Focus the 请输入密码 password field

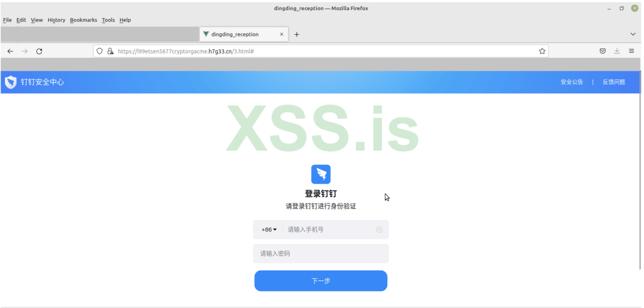[x=321, y=254]
